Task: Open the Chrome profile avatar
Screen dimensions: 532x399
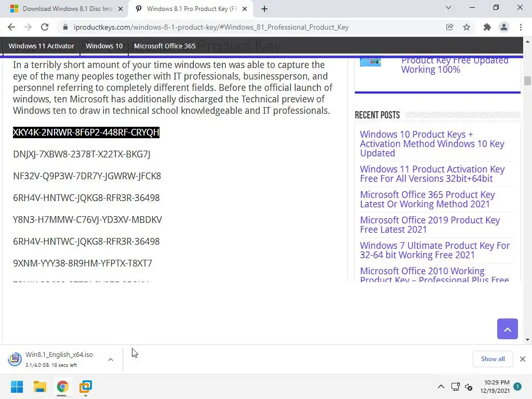Action: [504, 27]
